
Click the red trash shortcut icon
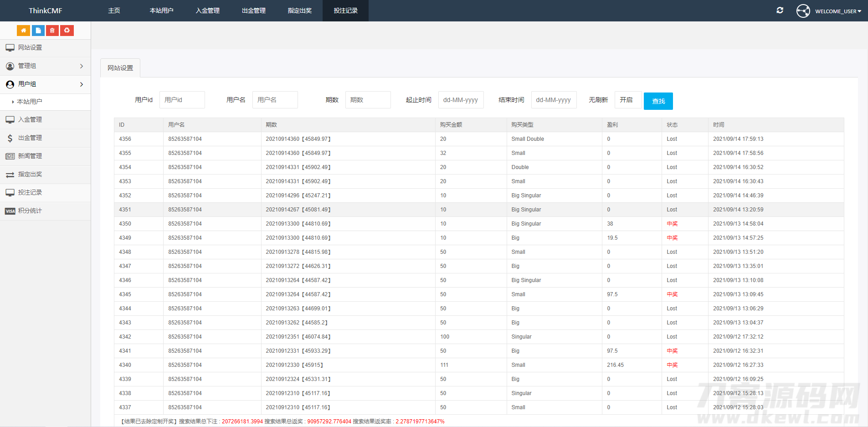pos(52,31)
